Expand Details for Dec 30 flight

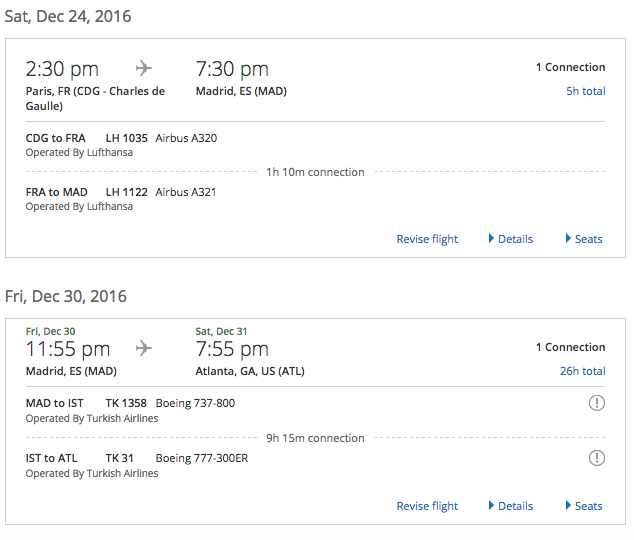[511, 506]
